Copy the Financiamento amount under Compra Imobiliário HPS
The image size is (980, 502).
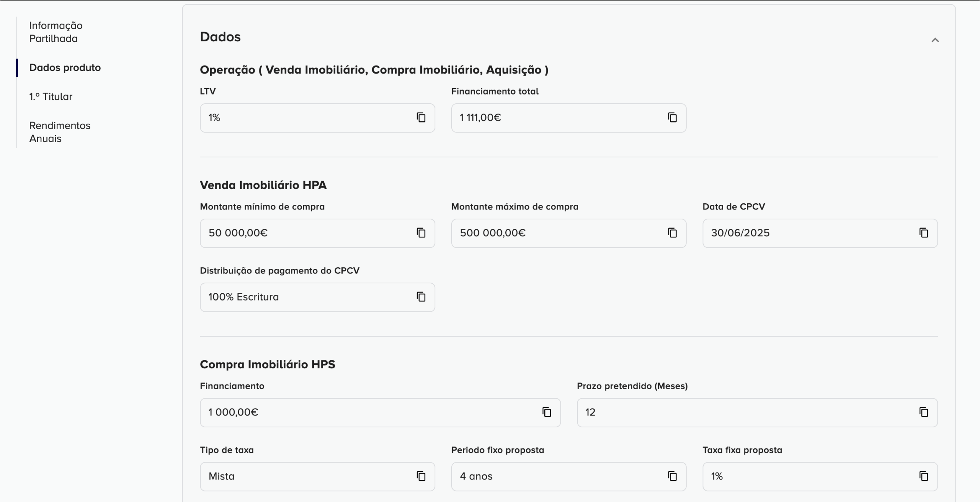tap(547, 412)
